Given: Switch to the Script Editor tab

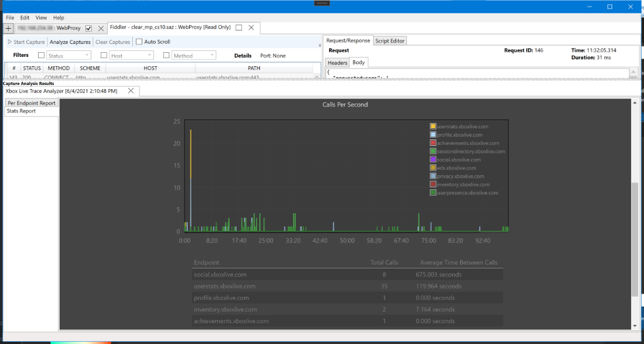Looking at the screenshot, I should tap(390, 40).
